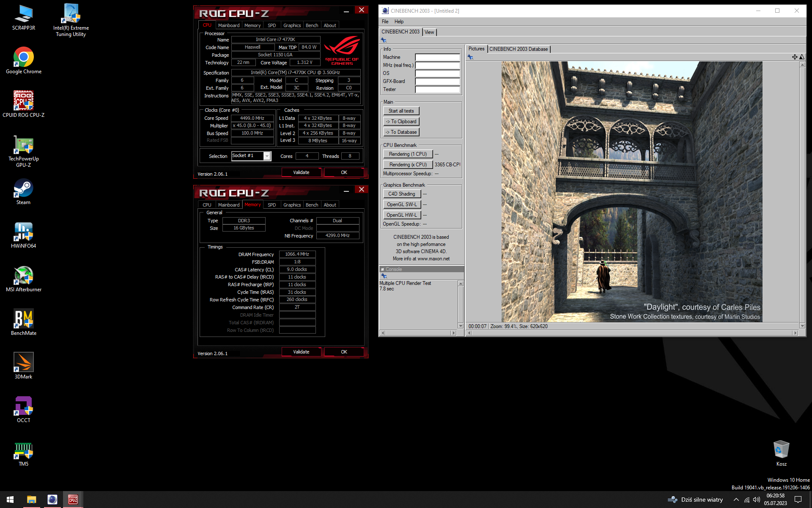Click the GFX-Board input field

click(437, 81)
